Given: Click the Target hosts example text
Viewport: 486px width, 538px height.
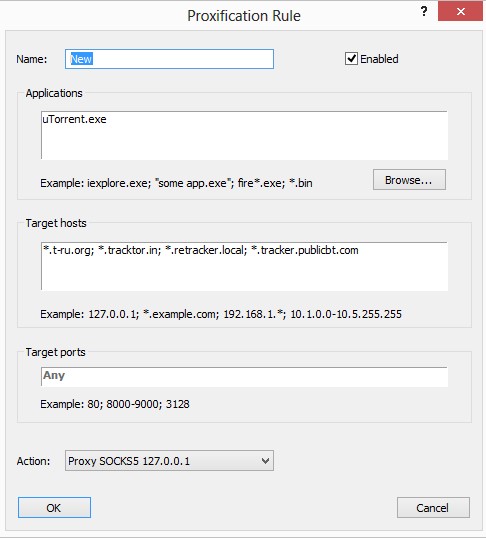Looking at the screenshot, I should 221,314.
